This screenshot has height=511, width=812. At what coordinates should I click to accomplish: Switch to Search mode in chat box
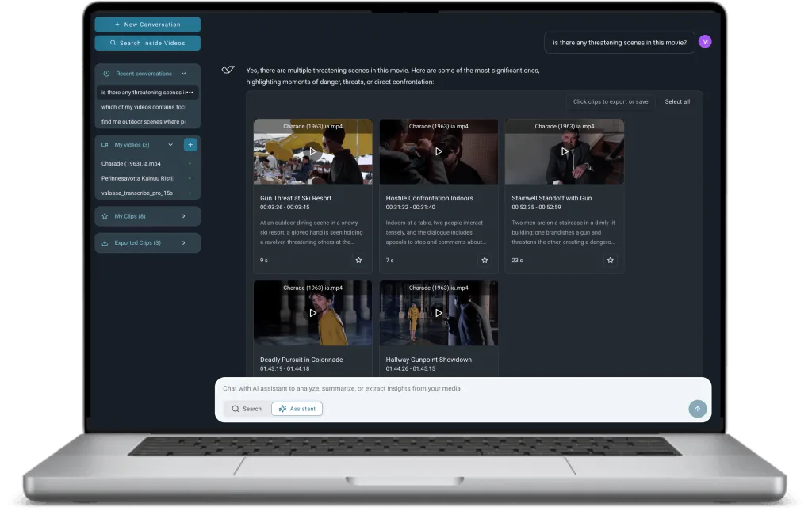247,409
